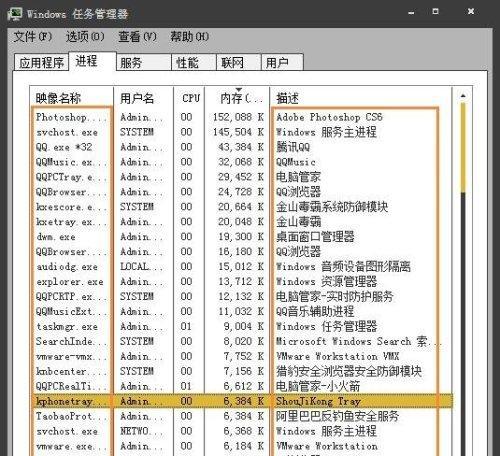Image resolution: width=500 pixels, height=456 pixels.
Task: Sort by the 描述 column header
Action: (x=361, y=98)
